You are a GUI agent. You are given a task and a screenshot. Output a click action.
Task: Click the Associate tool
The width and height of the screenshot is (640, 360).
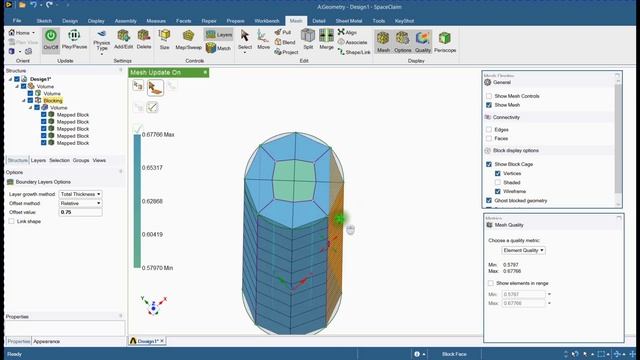coord(353,42)
